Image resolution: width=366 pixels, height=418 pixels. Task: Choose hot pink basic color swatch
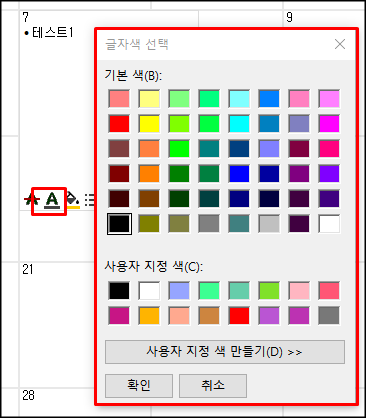click(329, 149)
